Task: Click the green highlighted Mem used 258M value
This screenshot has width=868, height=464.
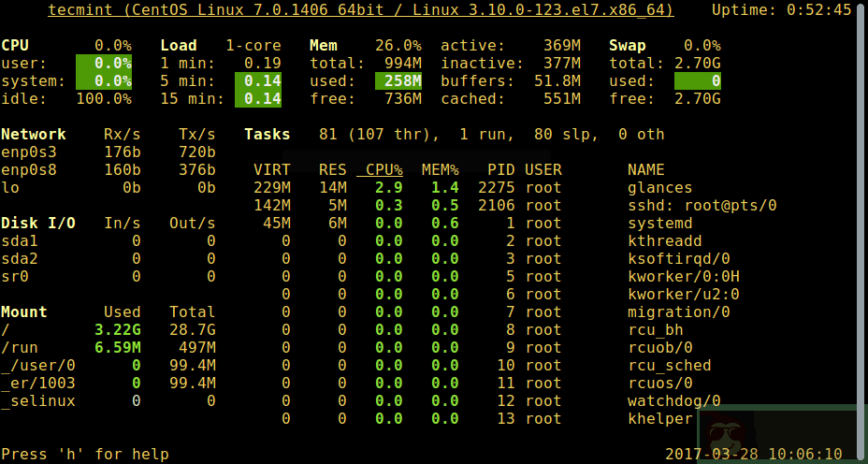Action: (398, 80)
